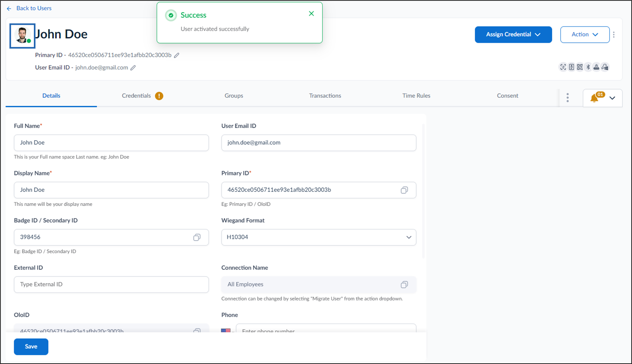
Task: Open the Wiegand Format H10304 dropdown
Action: pyautogui.click(x=319, y=237)
